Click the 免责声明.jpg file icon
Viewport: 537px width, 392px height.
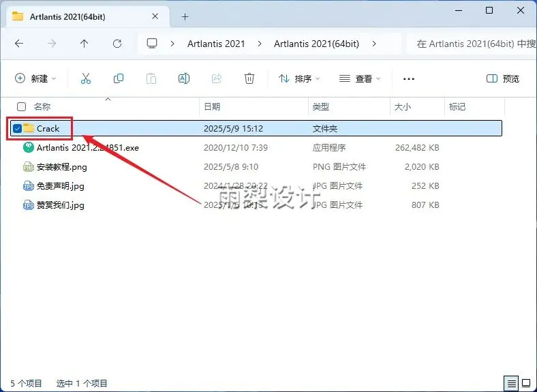coord(29,185)
